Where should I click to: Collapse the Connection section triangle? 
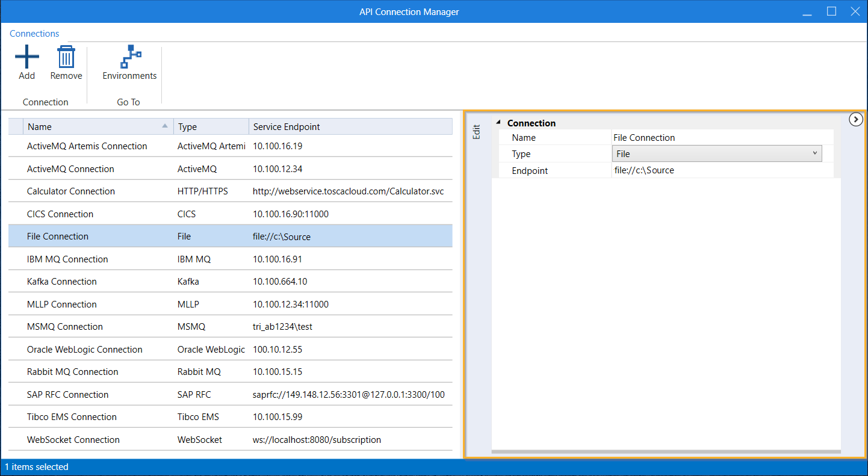(x=498, y=123)
